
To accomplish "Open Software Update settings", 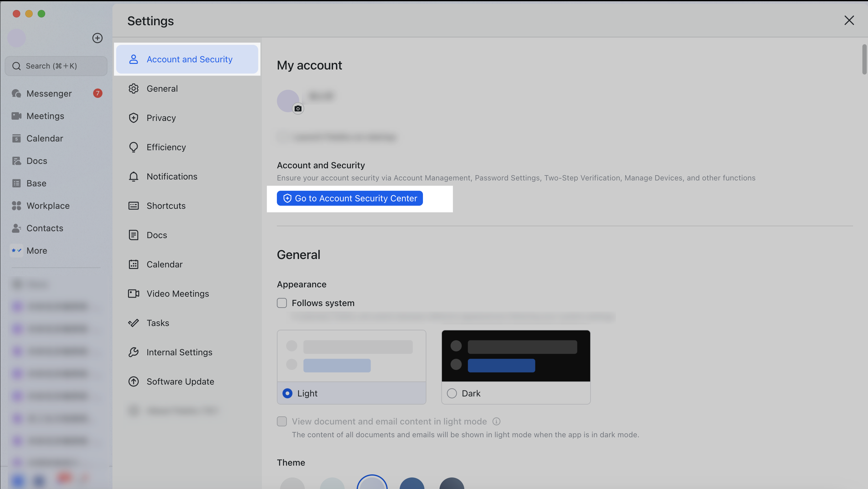I will [180, 381].
